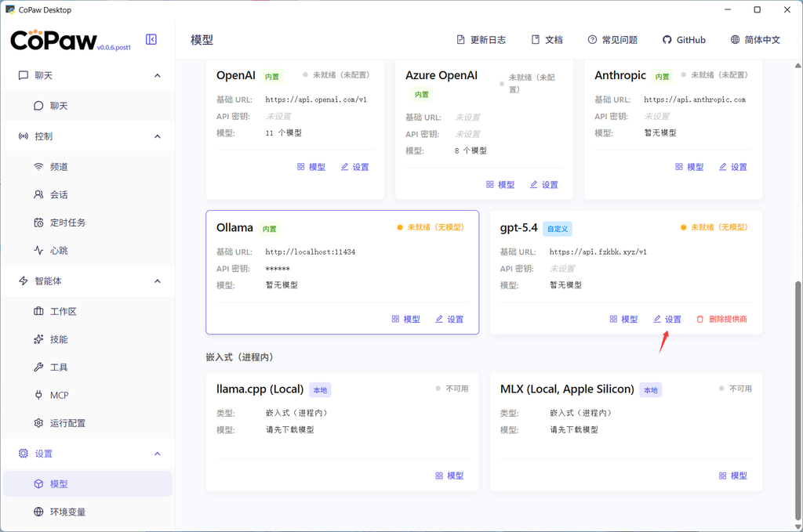Screen dimensions: 803x532
Task: Click 不可用 status on llama.cpp card
Action: click(452, 389)
